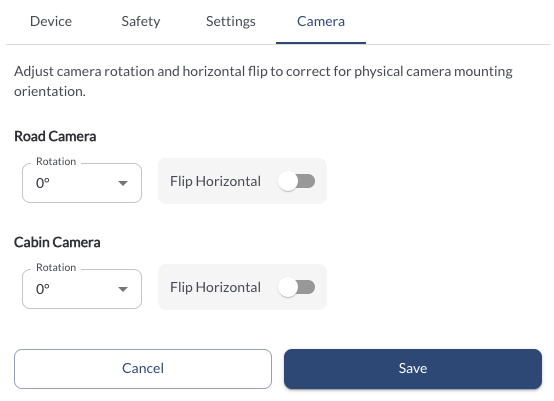Click Cabin Camera dropdown arrow icon
554x401 pixels.
[x=123, y=289]
